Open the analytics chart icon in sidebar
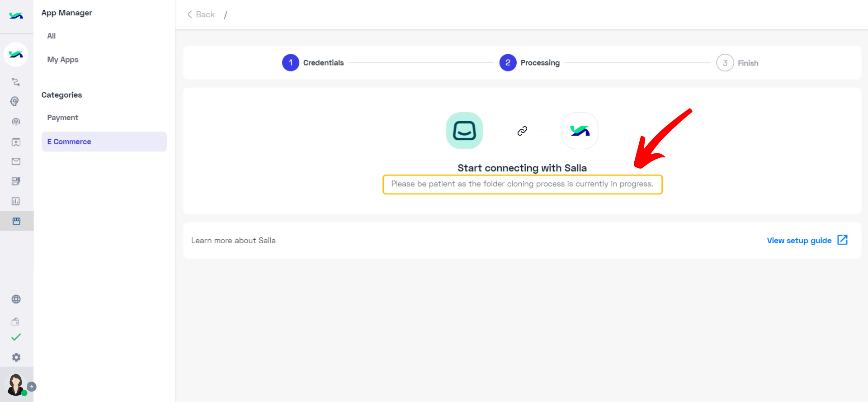 point(16,201)
